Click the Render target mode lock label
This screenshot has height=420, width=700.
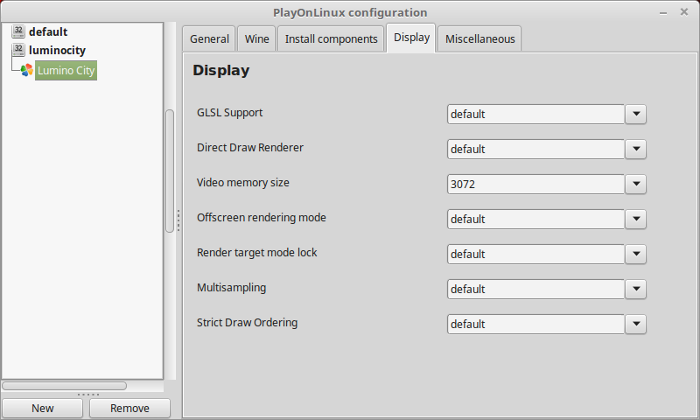257,253
